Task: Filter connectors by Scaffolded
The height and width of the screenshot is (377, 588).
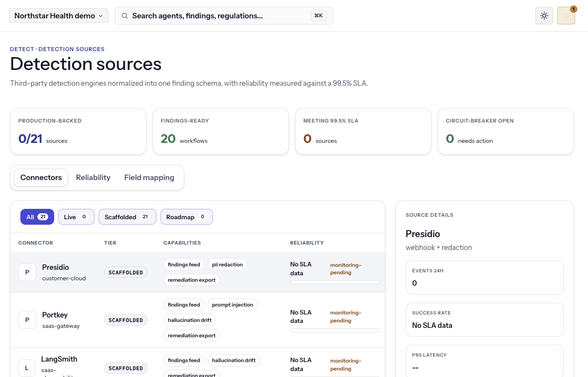Action: (x=127, y=217)
